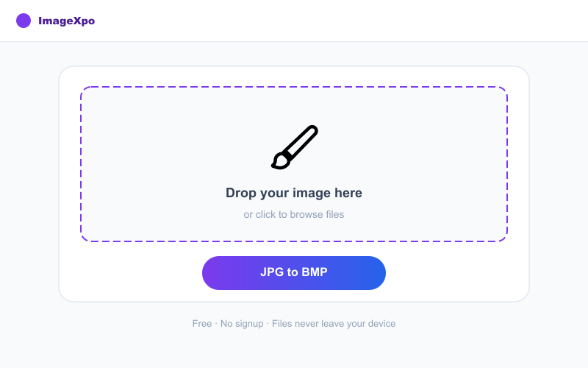Click the JPG to BMP button
588x368 pixels.
(x=293, y=273)
